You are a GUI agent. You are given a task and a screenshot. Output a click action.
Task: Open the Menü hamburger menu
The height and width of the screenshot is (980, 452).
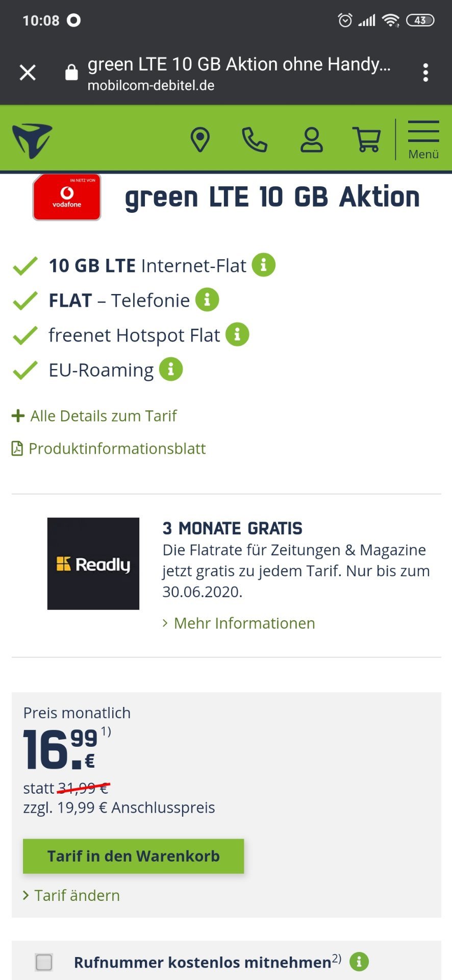click(x=423, y=140)
